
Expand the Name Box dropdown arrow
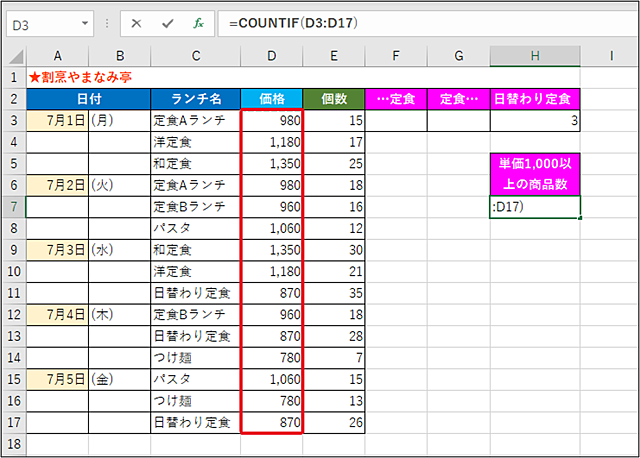(85, 23)
